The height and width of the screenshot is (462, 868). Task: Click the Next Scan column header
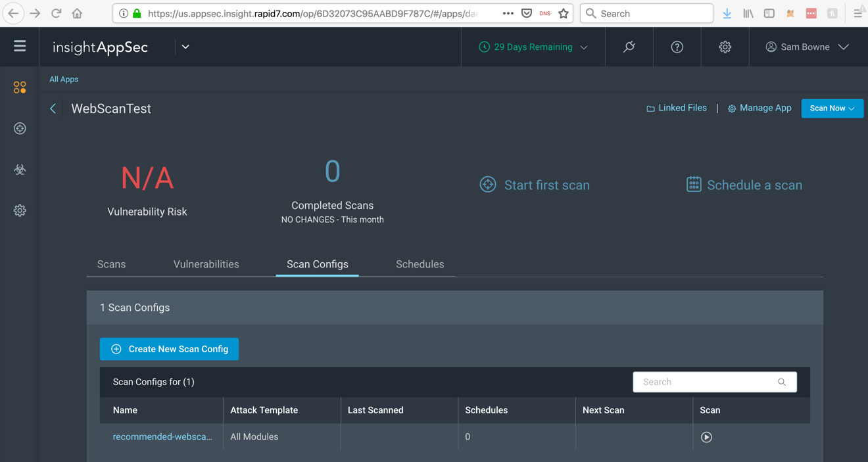(x=604, y=410)
